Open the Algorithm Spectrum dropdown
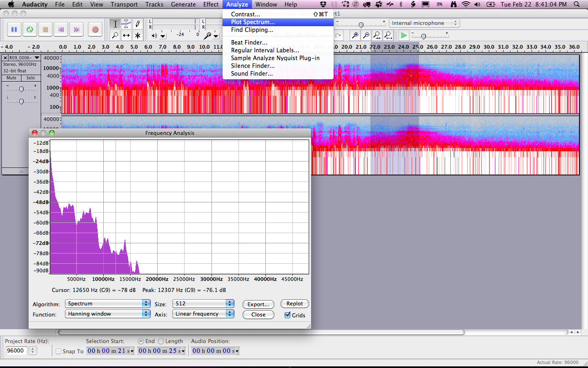Screen dimensions: 588x368 click(x=108, y=303)
